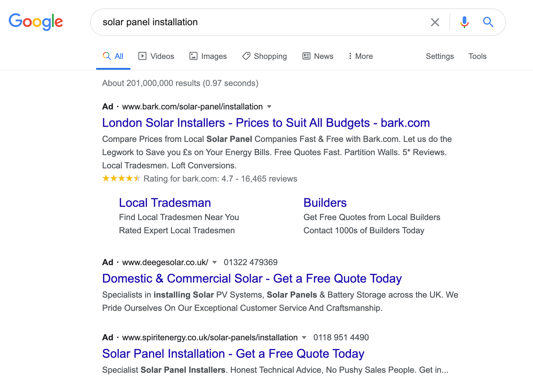
Task: Click 'Find Local Tradesmen Near You' text
Action: pyautogui.click(x=179, y=217)
